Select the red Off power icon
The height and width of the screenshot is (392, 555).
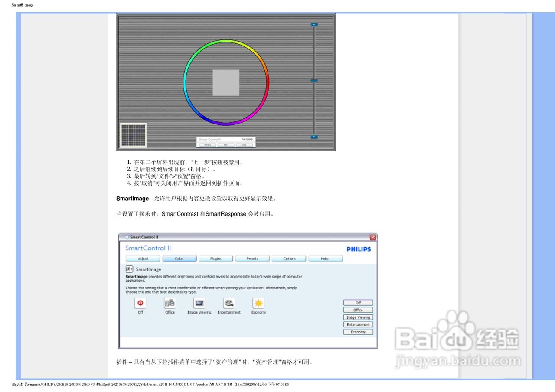click(140, 303)
